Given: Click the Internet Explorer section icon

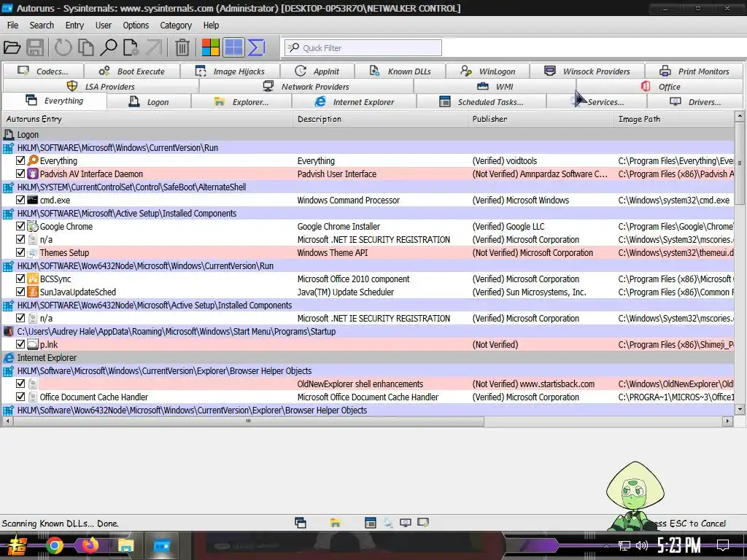Looking at the screenshot, I should coord(9,357).
